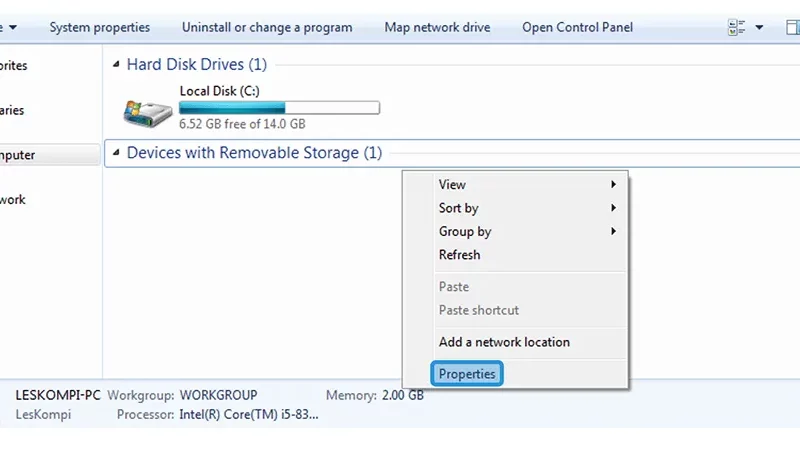The image size is (800, 453).
Task: Launch Open Control Panel
Action: [x=578, y=28]
